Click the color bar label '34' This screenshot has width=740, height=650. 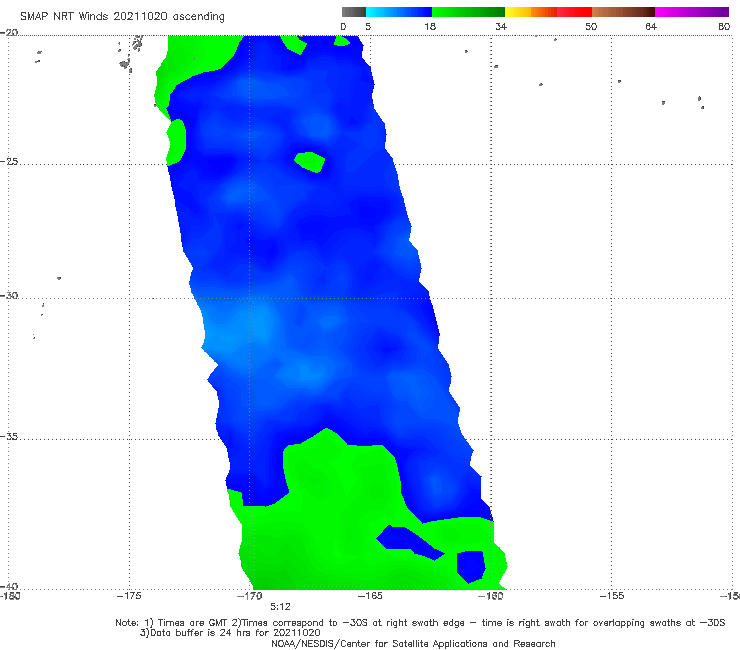point(501,26)
